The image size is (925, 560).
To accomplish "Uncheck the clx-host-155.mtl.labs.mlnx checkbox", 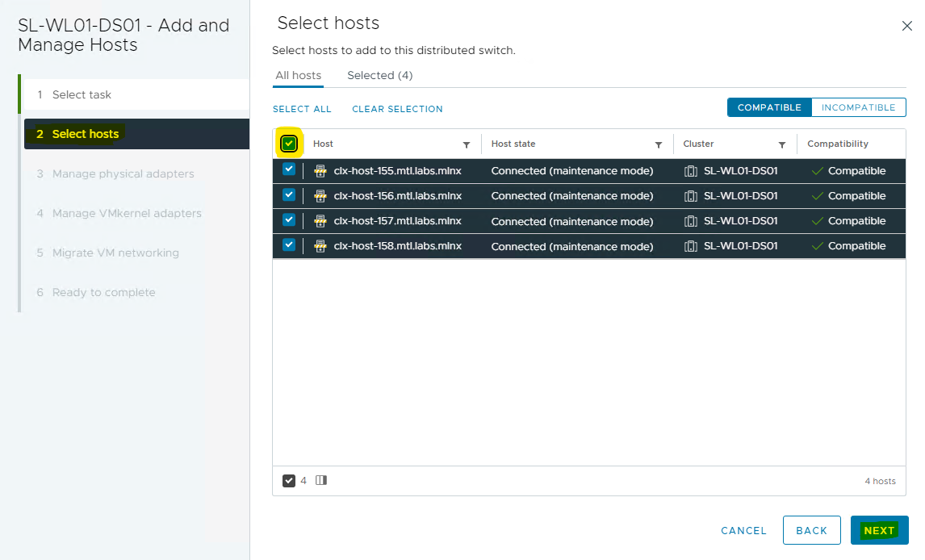I will click(288, 169).
